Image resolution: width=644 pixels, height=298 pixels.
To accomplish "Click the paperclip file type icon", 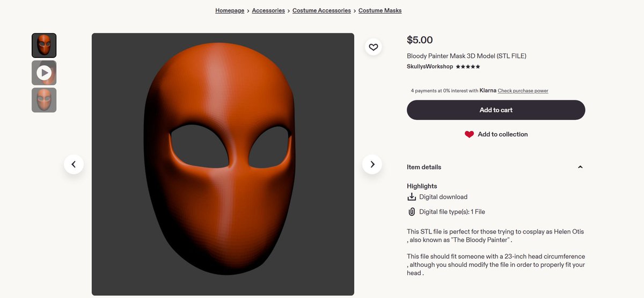I will click(x=412, y=212).
